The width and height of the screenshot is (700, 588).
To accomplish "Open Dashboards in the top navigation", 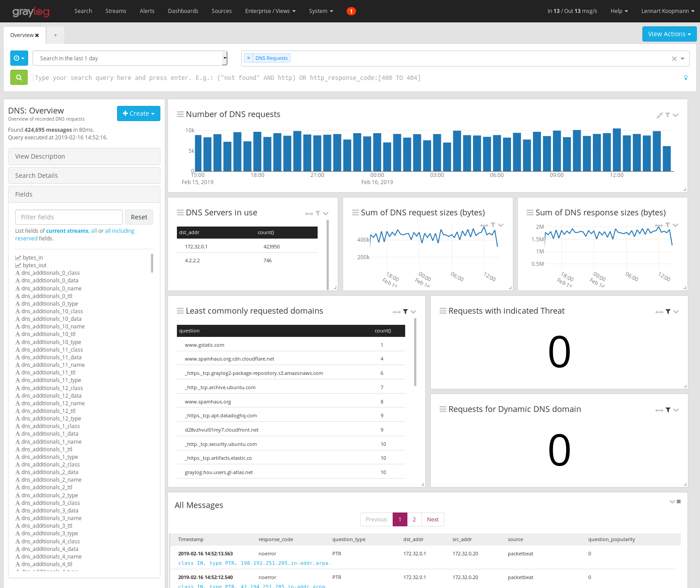I will [183, 11].
